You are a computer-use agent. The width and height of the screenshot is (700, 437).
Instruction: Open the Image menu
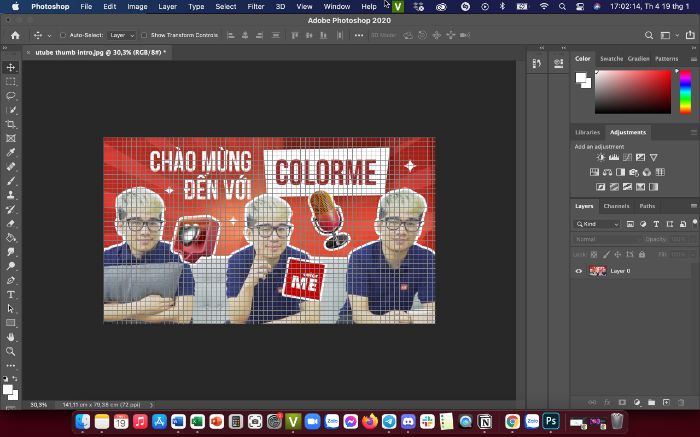pyautogui.click(x=137, y=7)
